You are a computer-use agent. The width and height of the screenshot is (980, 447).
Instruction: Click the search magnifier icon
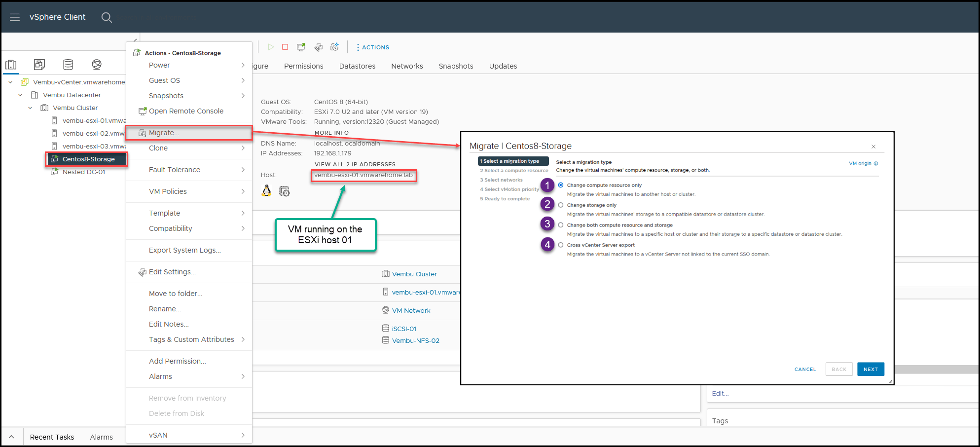(107, 17)
